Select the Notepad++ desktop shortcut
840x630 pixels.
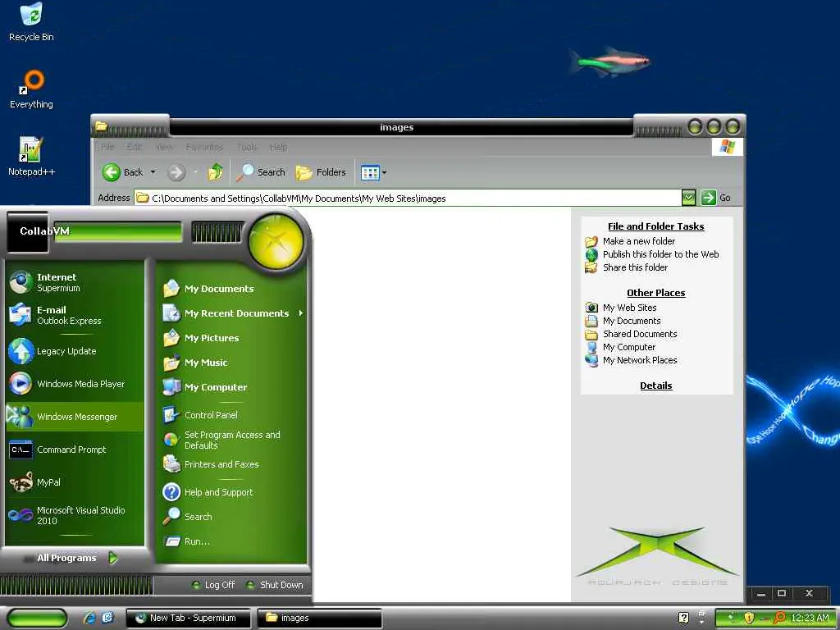tap(31, 157)
